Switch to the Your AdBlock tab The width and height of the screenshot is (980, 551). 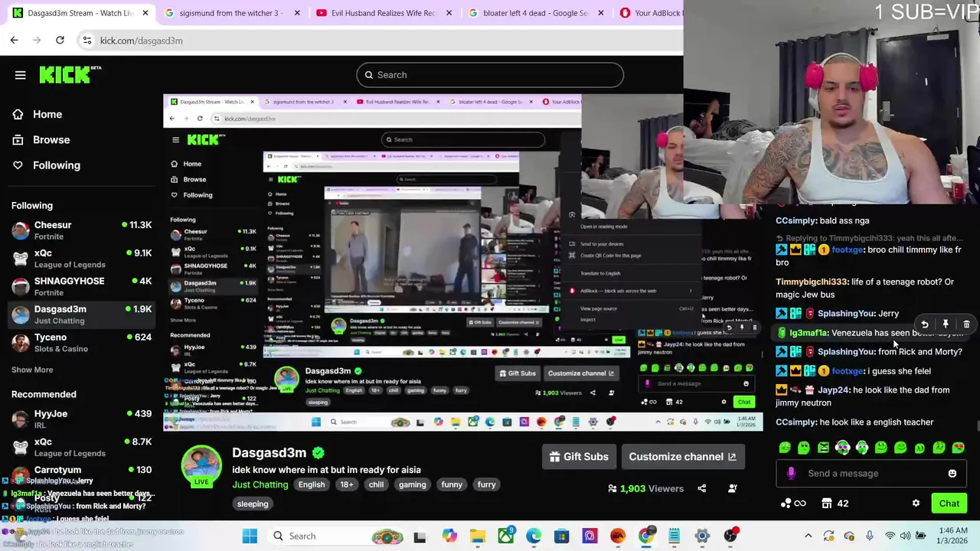(x=649, y=13)
